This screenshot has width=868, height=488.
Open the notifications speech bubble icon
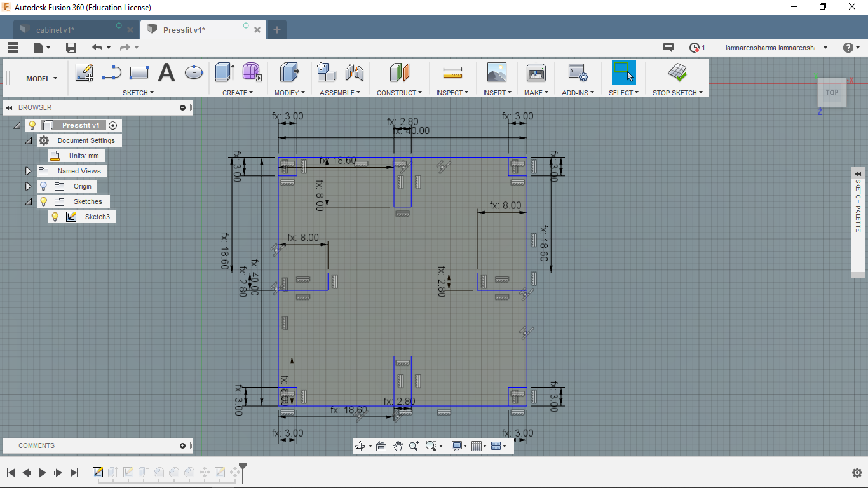coord(668,48)
